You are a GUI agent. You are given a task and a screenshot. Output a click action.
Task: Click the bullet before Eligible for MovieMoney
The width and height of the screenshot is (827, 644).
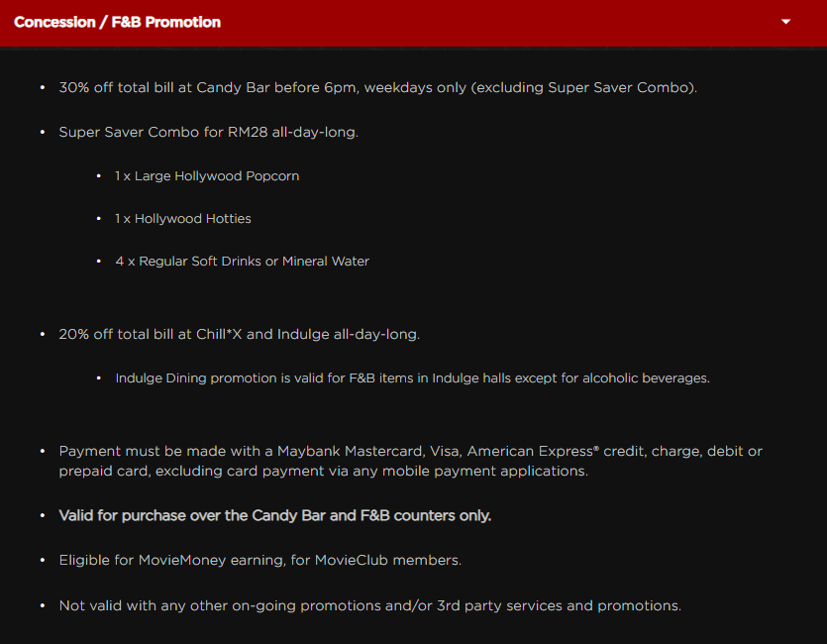pyautogui.click(x=43, y=560)
